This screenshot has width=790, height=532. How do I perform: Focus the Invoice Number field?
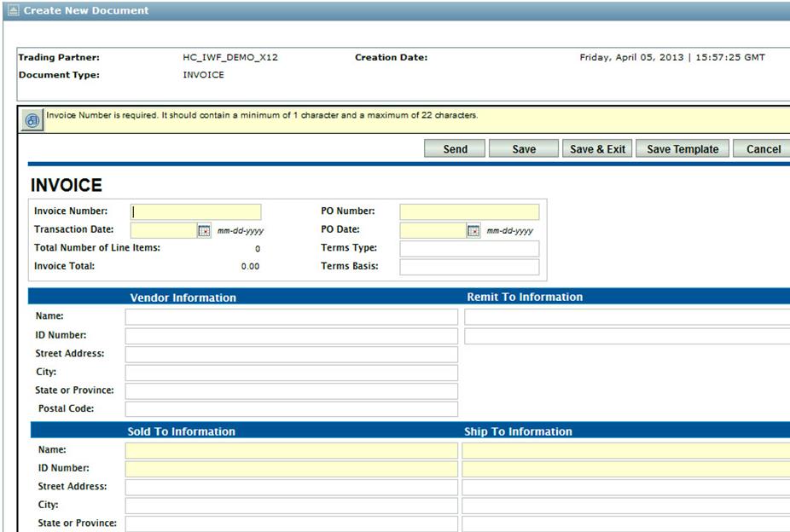(x=196, y=212)
